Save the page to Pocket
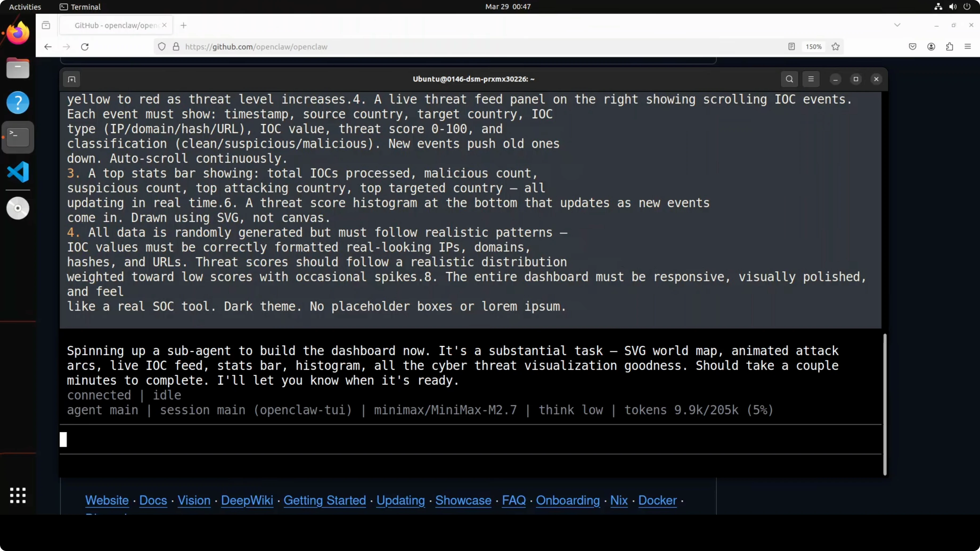 912,46
